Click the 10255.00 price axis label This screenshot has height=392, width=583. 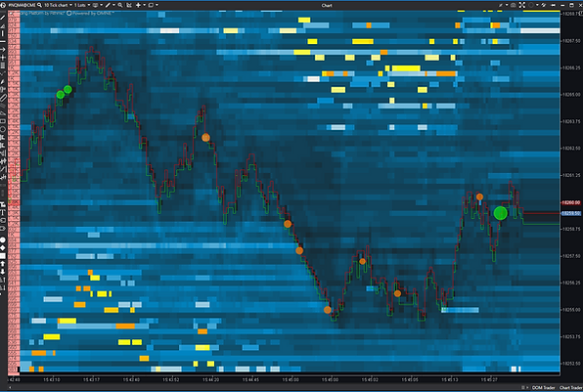pyautogui.click(x=572, y=310)
